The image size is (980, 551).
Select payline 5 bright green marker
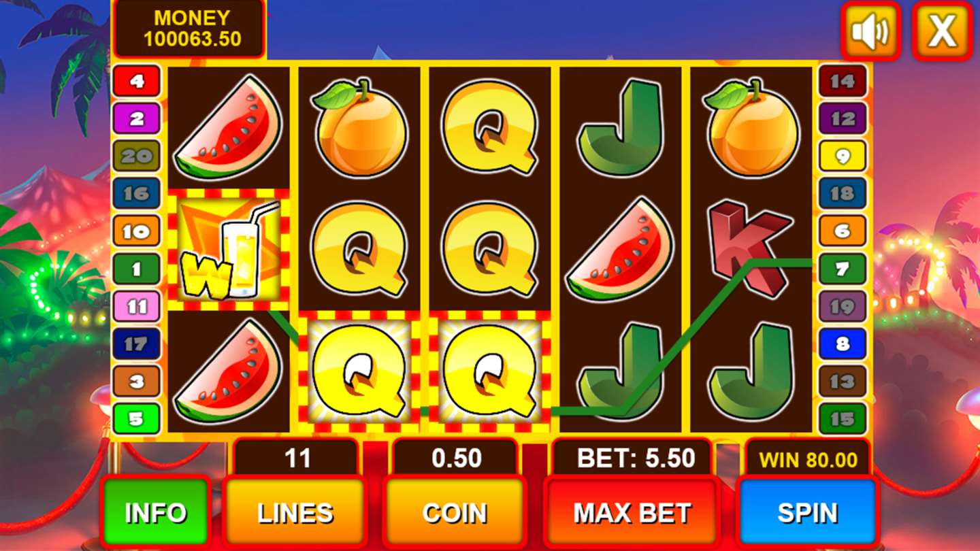(x=137, y=419)
